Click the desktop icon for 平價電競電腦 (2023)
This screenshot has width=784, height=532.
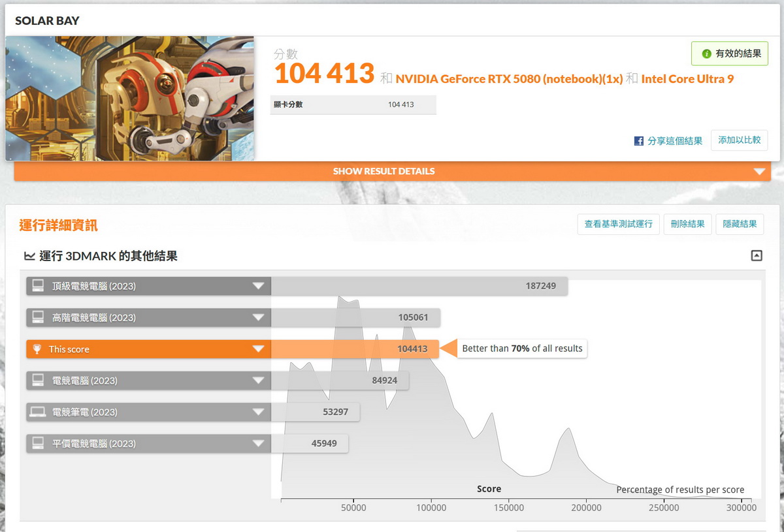coord(38,443)
